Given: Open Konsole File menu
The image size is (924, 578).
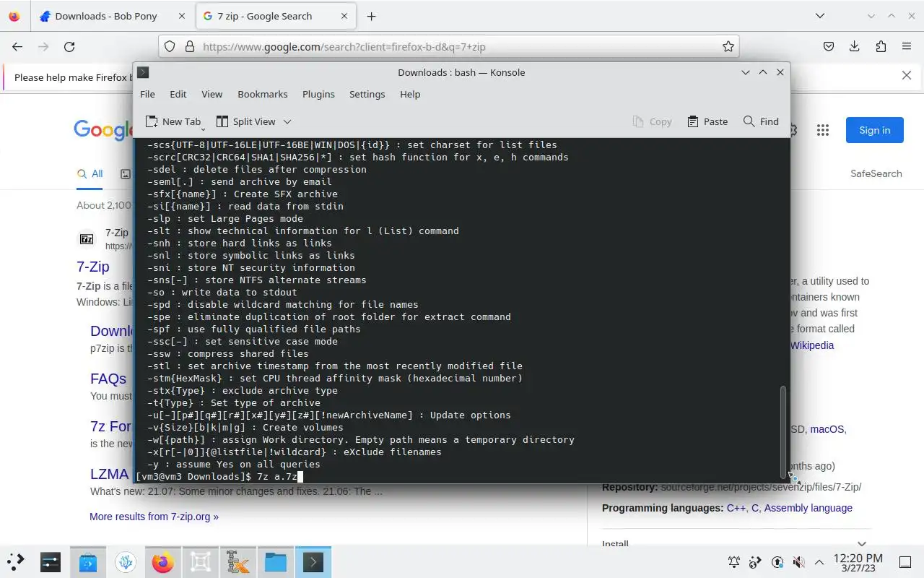Looking at the screenshot, I should [x=147, y=94].
